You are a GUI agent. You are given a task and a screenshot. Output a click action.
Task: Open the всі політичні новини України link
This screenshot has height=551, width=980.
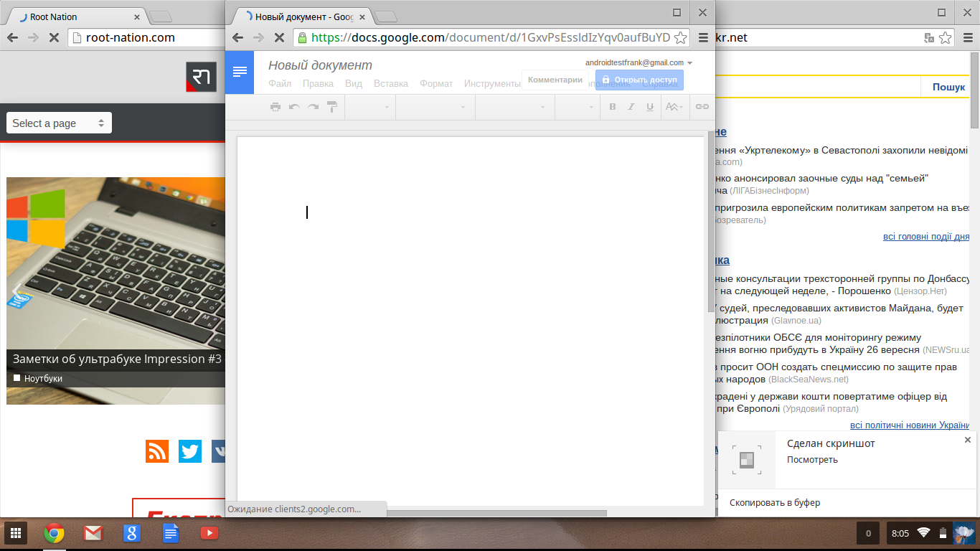point(910,425)
